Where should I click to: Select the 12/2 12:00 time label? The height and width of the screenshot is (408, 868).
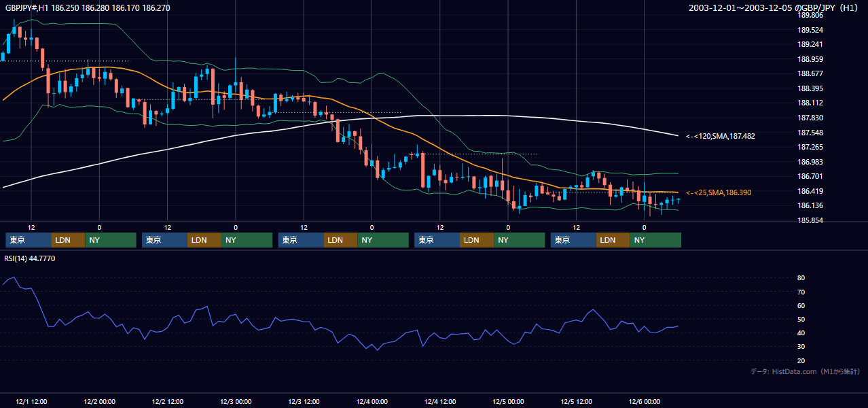pyautogui.click(x=168, y=402)
